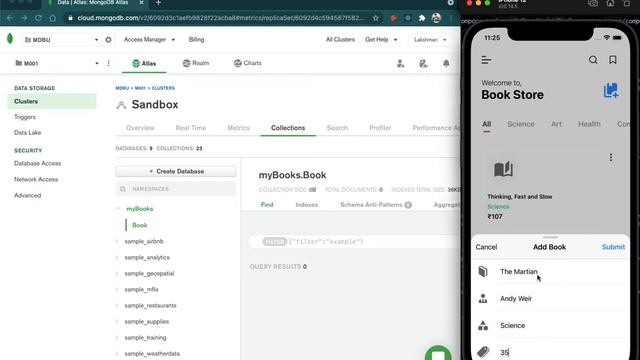Go to browser home page icon

coord(52,18)
